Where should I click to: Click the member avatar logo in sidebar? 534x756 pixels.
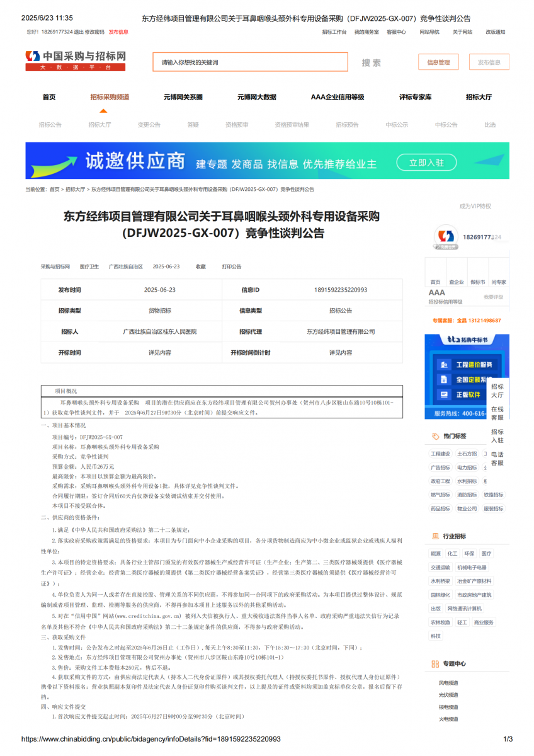coord(446,237)
